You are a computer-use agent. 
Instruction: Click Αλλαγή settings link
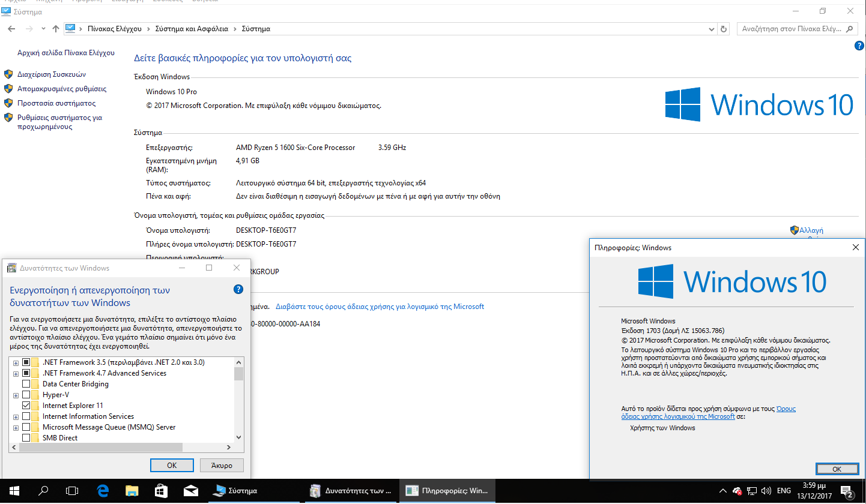[x=811, y=230]
